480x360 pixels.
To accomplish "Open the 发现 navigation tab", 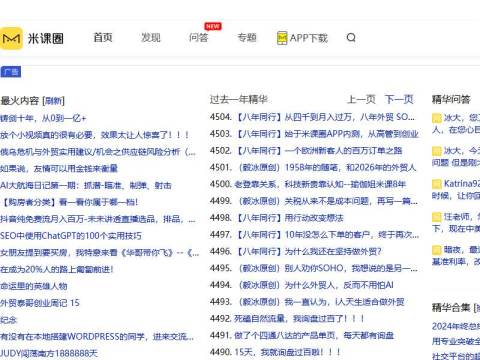I will (x=151, y=38).
